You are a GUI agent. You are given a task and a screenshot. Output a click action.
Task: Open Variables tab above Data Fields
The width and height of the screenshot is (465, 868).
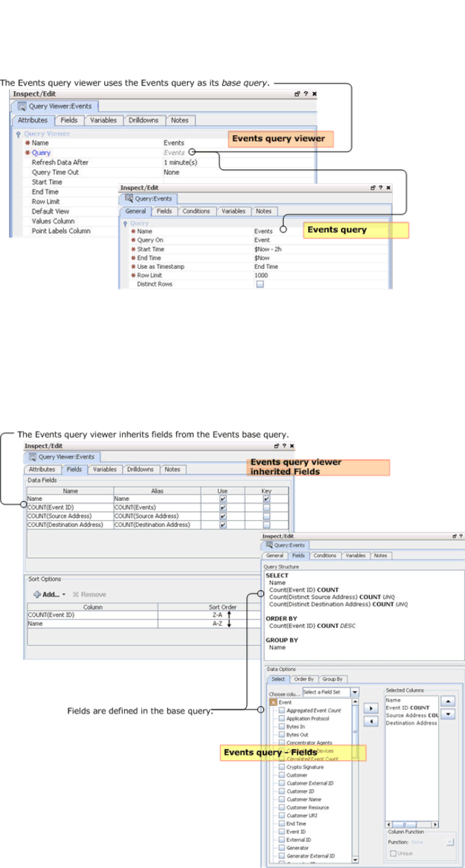104,469
